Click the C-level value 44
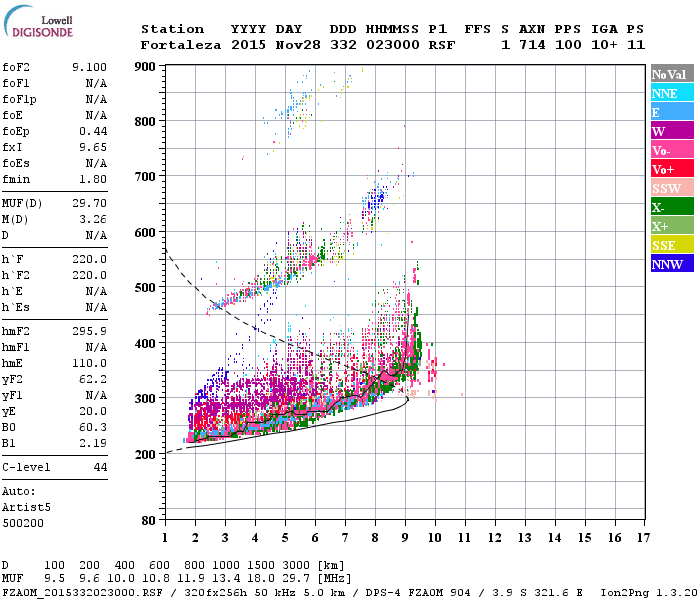Screen dimensions: 700x600 pos(100,467)
